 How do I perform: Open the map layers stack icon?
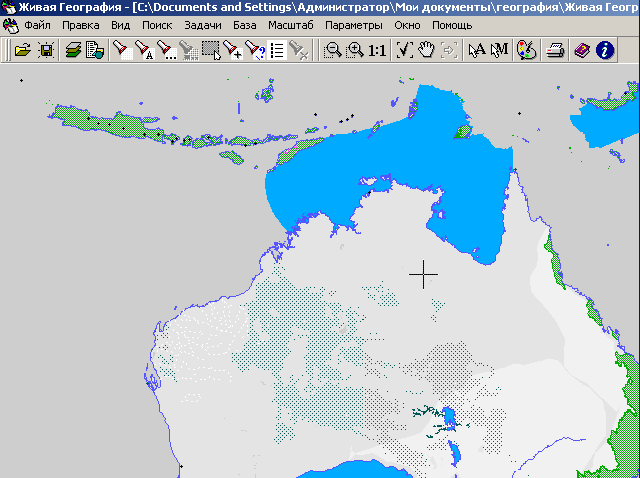pos(74,49)
